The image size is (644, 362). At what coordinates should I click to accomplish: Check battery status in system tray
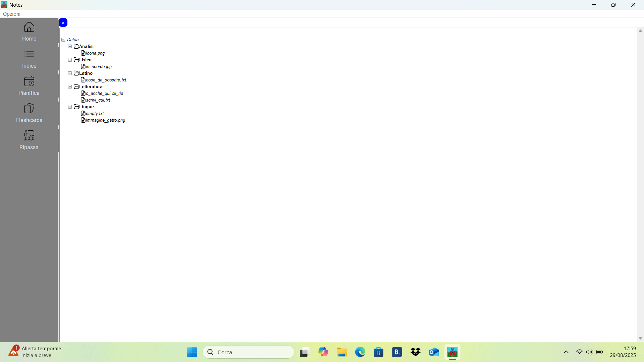tap(600, 352)
